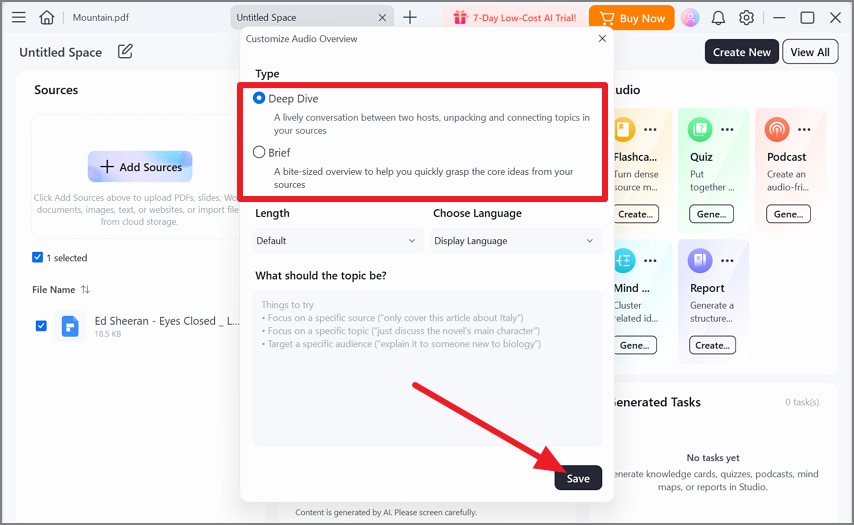Viewport: 854px width, 525px height.
Task: Click Generate button under Quiz
Action: [711, 214]
